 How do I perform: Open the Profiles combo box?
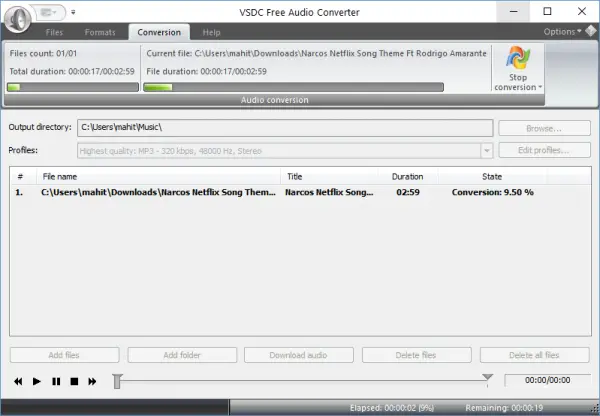click(285, 151)
